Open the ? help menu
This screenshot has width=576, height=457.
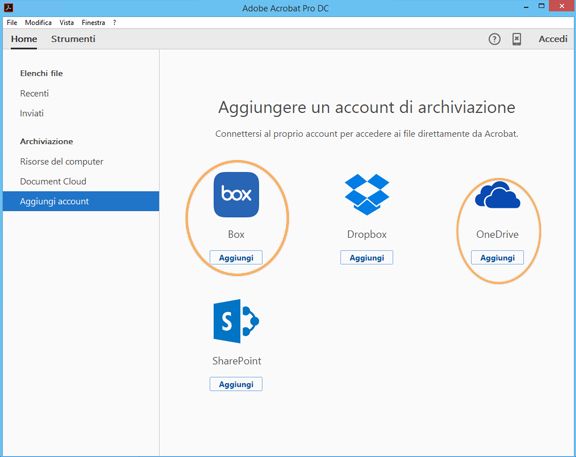(115, 22)
